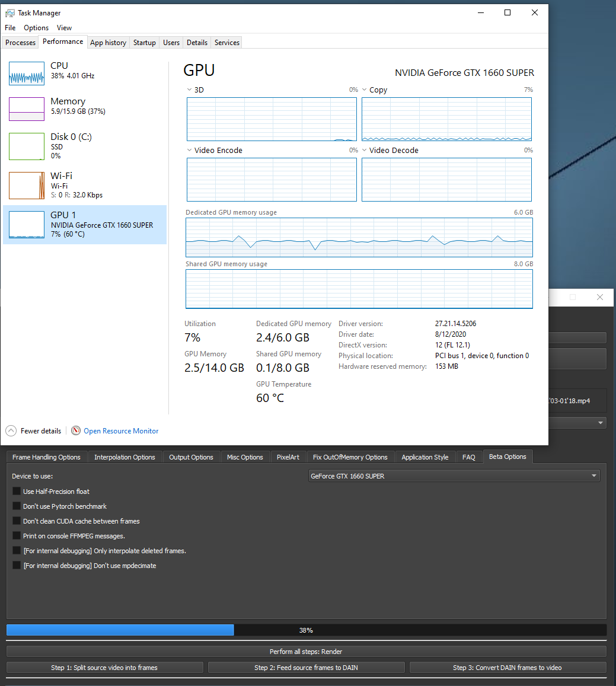
Task: Open the View menu
Action: point(64,27)
